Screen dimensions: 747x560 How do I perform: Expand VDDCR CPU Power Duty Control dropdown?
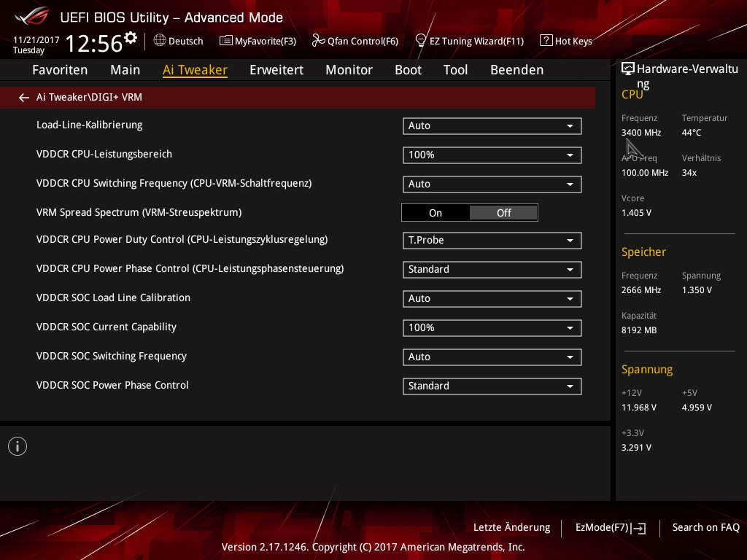click(492, 241)
